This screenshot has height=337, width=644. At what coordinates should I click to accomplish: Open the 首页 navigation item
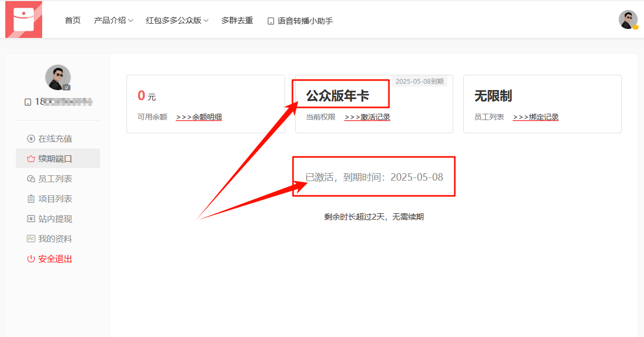73,21
